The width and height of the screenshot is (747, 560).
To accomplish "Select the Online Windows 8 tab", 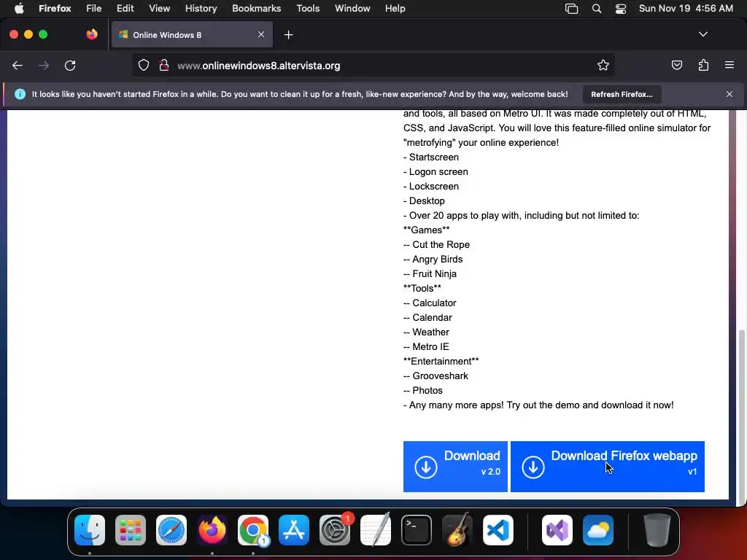I will (192, 35).
